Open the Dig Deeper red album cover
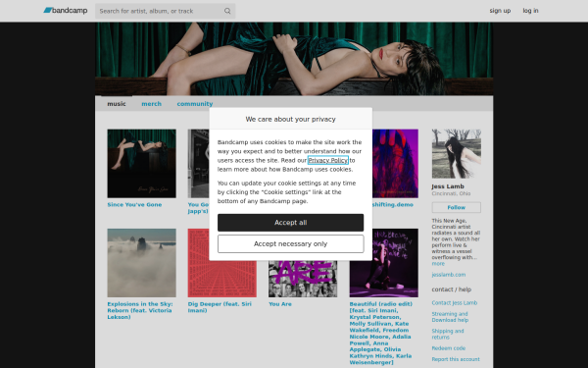The image size is (588, 368). (222, 279)
